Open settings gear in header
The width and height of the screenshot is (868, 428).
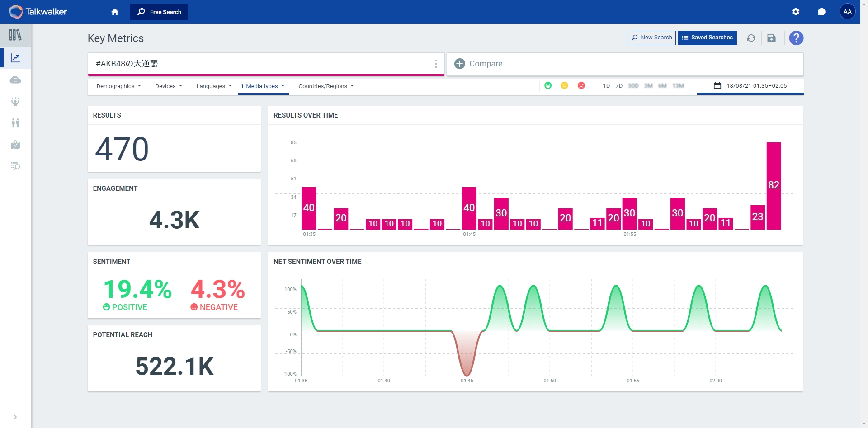click(x=796, y=12)
